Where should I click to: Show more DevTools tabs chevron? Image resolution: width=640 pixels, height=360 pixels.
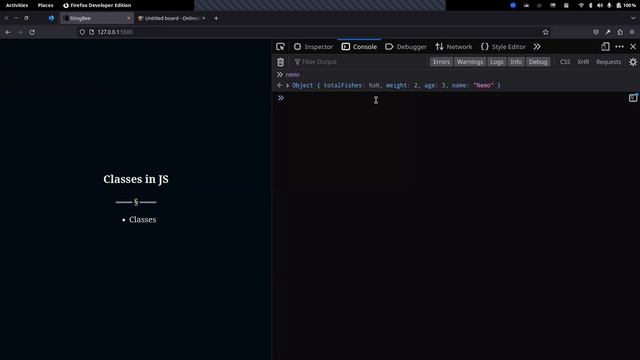537,47
